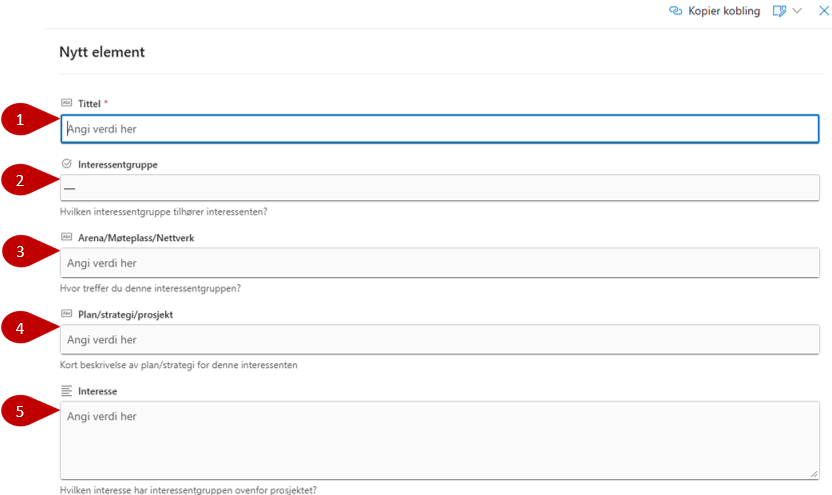
Task: Focus the Tittel input field
Action: (x=440, y=129)
